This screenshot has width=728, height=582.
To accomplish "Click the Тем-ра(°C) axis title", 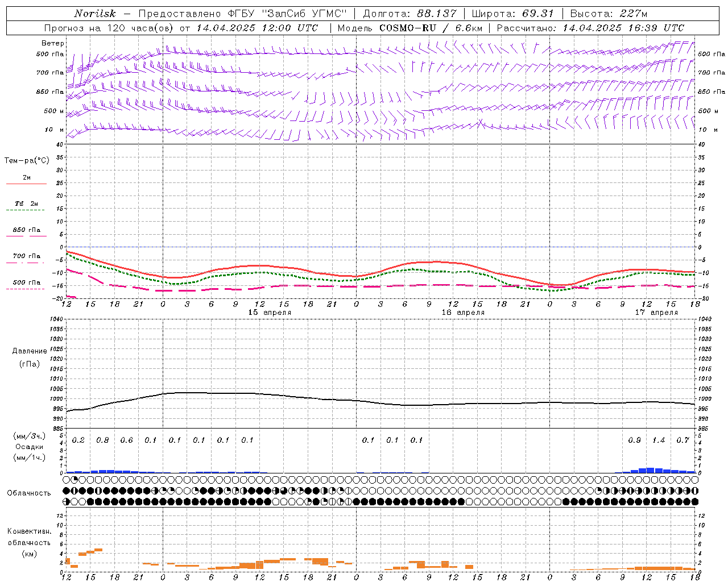I will coord(27,161).
